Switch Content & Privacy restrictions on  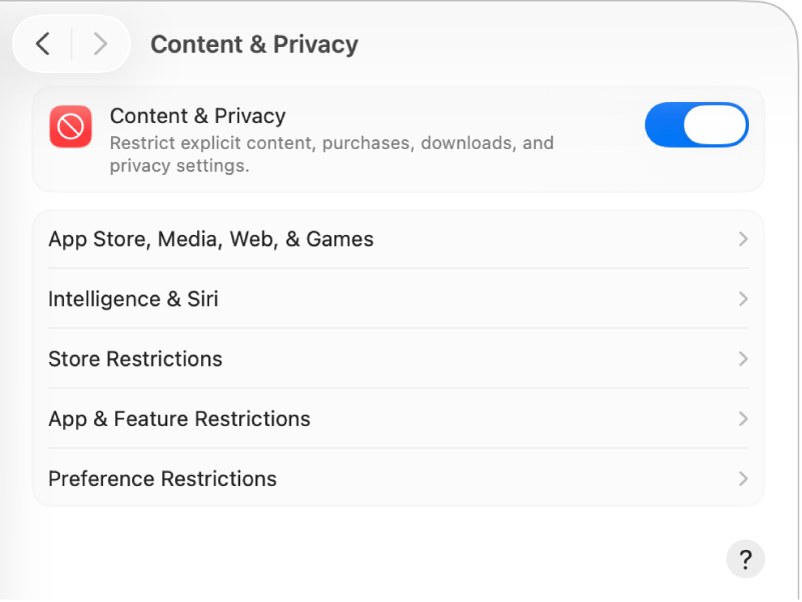pyautogui.click(x=696, y=125)
